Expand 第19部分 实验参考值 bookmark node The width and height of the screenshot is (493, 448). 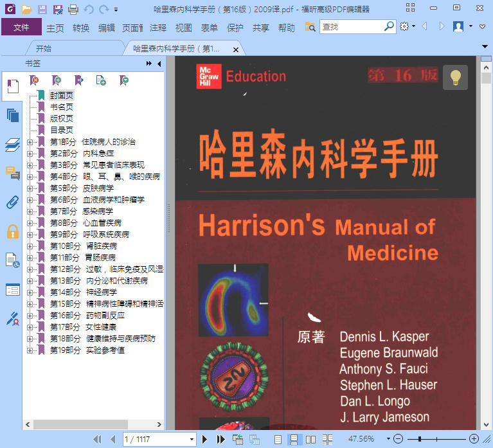click(30, 350)
